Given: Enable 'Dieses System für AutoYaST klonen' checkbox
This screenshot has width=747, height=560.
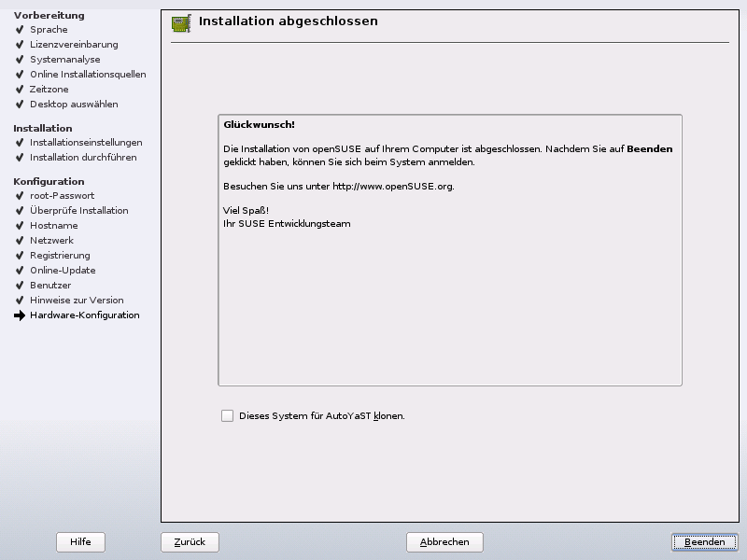Looking at the screenshot, I should (x=227, y=415).
